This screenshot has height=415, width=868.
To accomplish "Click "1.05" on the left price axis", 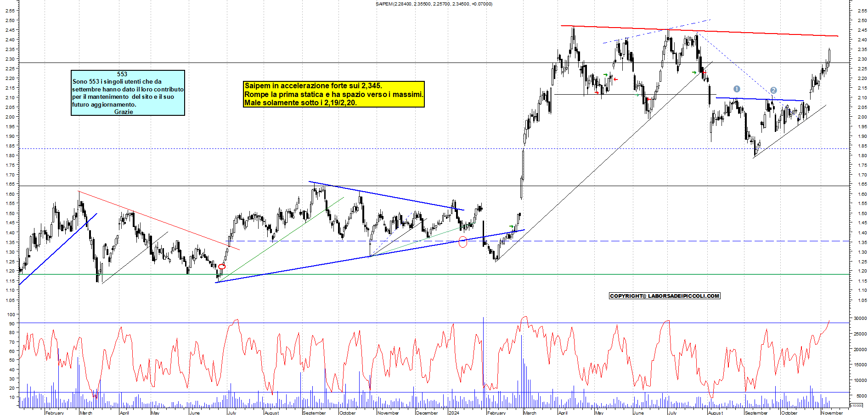I will tap(10, 300).
